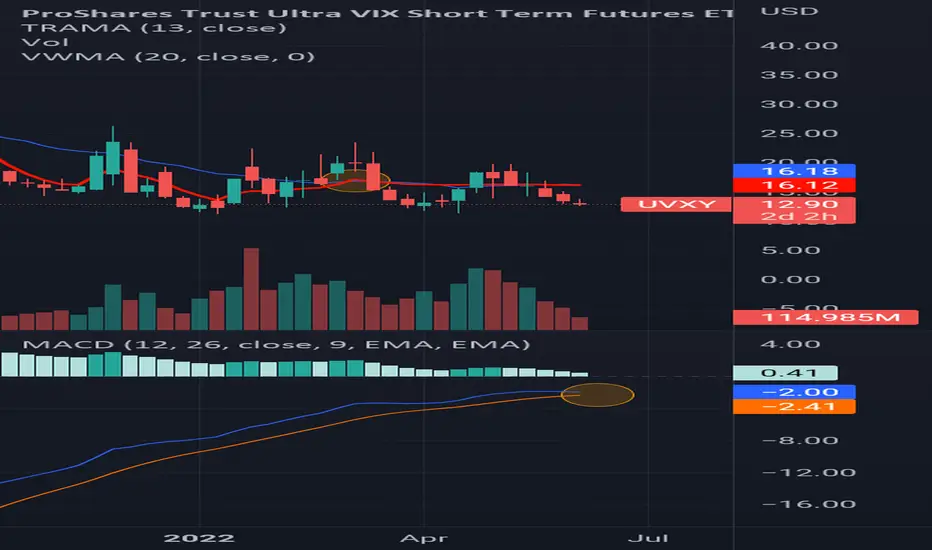
Task: Click the 25.00 price scale label
Action: click(799, 133)
